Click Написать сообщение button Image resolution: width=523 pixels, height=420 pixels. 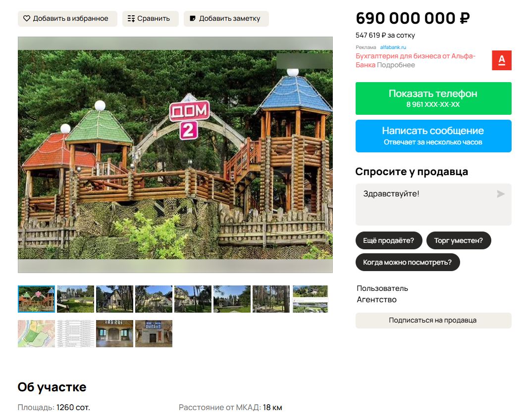[433, 136]
